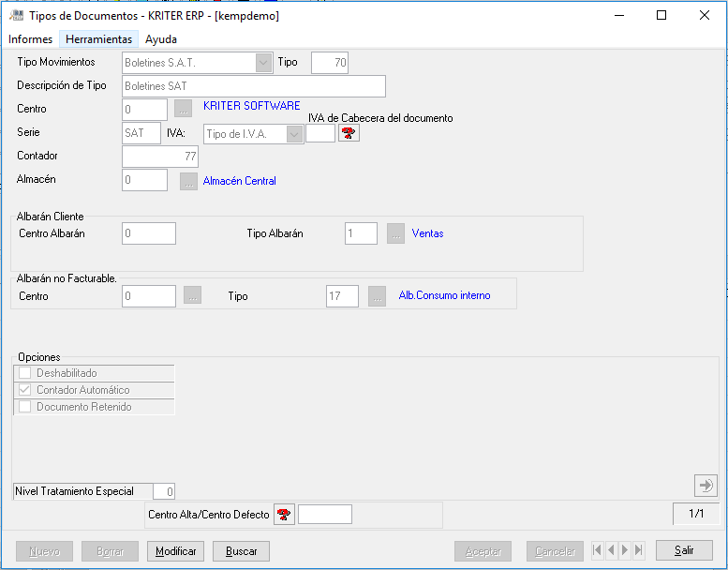Image resolution: width=728 pixels, height=570 pixels.
Task: Click the empty IVA de Cabecera code field
Action: [320, 133]
